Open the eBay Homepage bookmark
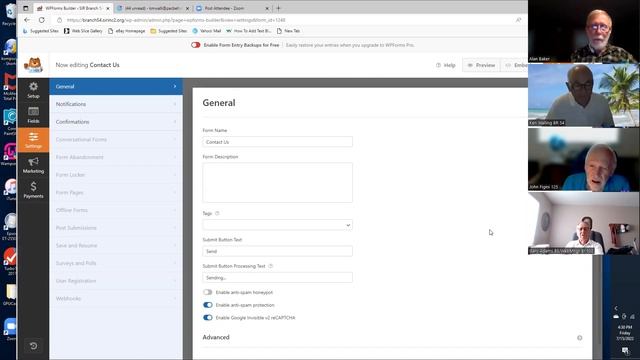The image size is (640, 360). [x=127, y=31]
